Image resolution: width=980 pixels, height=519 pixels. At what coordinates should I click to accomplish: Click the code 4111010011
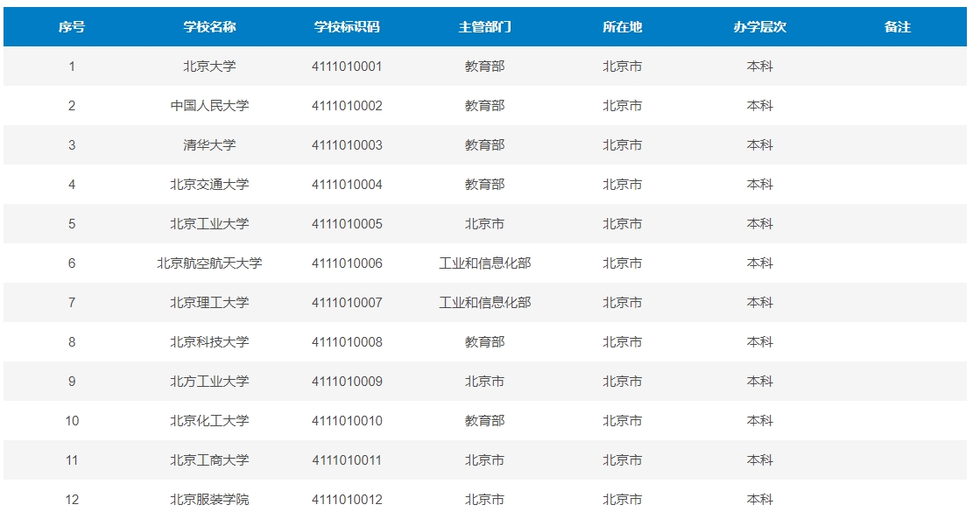(x=347, y=460)
